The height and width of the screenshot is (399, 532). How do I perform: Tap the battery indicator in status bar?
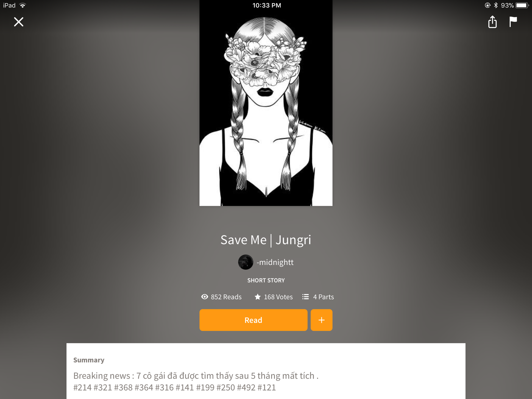coord(522,5)
